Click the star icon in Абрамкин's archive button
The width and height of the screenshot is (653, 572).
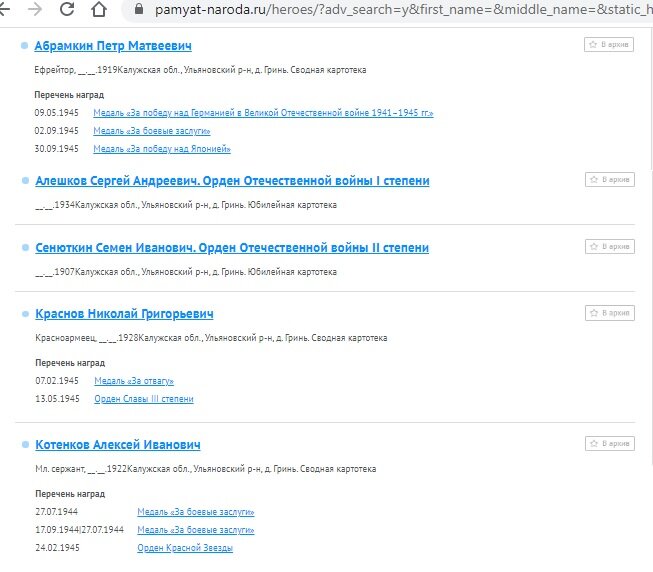[593, 44]
